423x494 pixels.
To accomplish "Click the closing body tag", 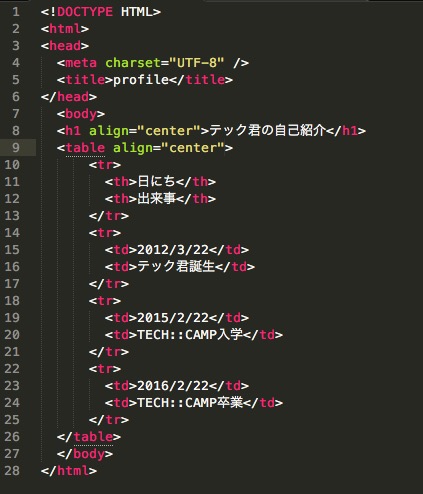I will tap(85, 454).
